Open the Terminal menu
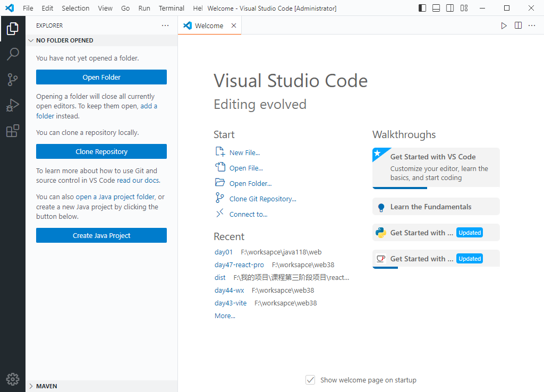 point(172,8)
